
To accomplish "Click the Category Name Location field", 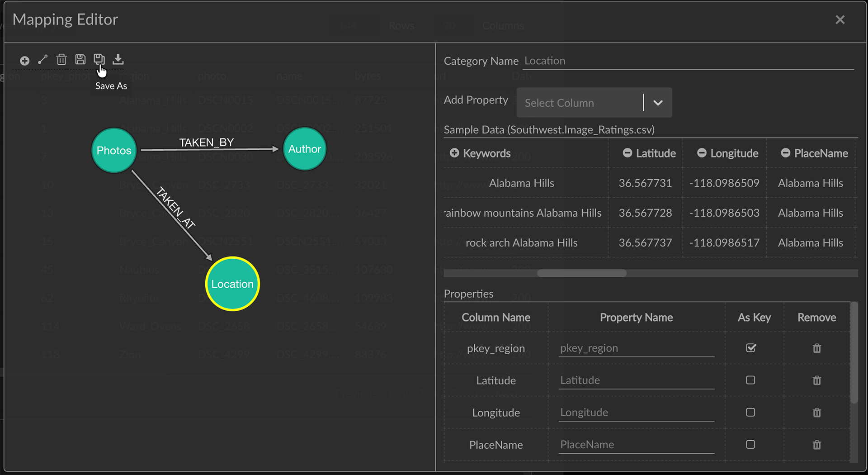I will pos(687,61).
